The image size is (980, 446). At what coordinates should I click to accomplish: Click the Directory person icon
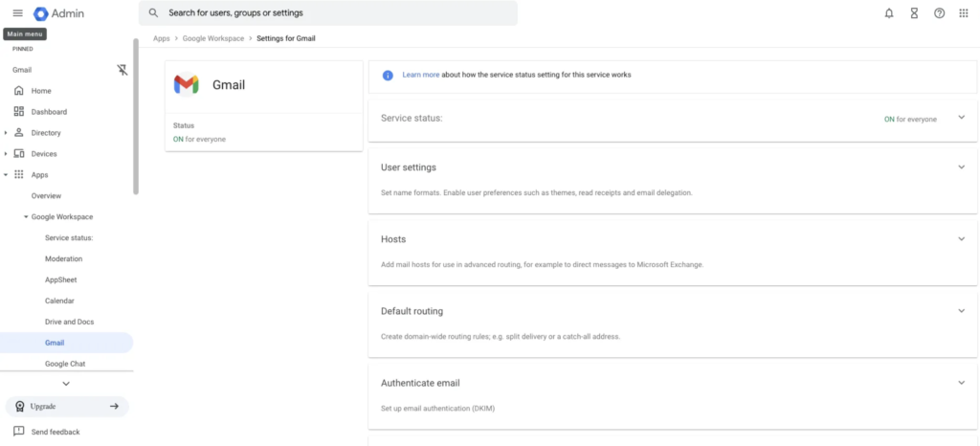[x=19, y=132]
